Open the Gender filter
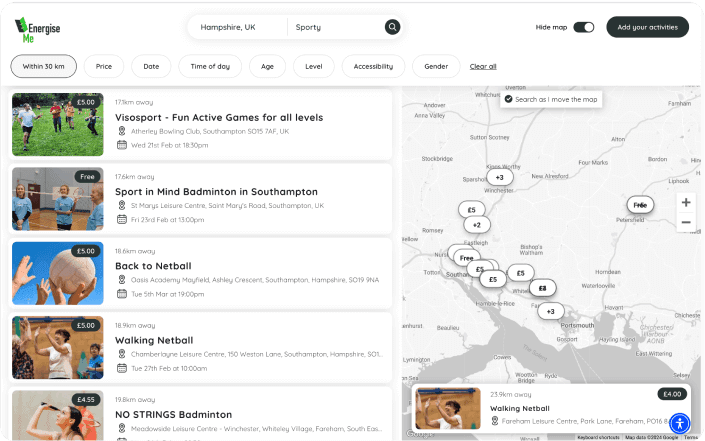 tap(436, 66)
